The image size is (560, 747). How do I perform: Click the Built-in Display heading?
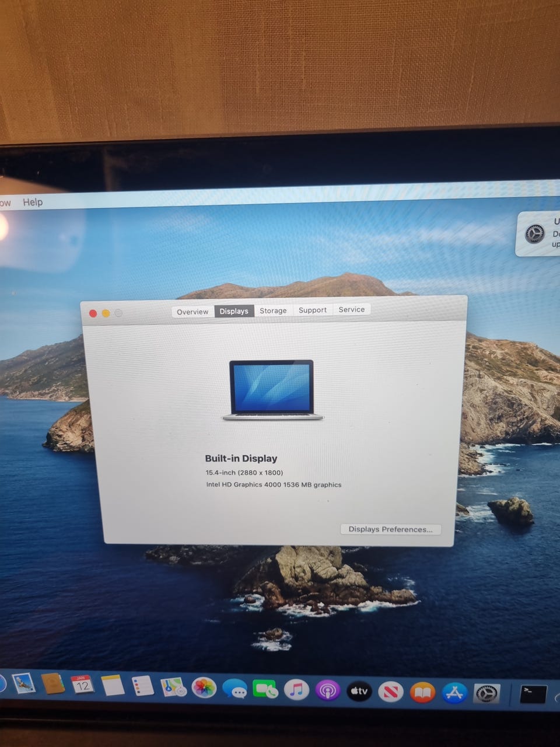tap(241, 459)
